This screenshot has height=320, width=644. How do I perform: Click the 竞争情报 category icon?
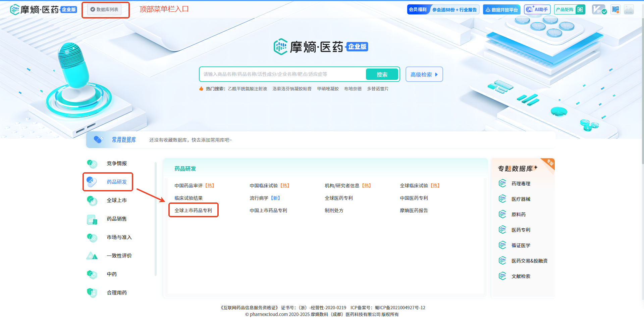[x=92, y=164]
